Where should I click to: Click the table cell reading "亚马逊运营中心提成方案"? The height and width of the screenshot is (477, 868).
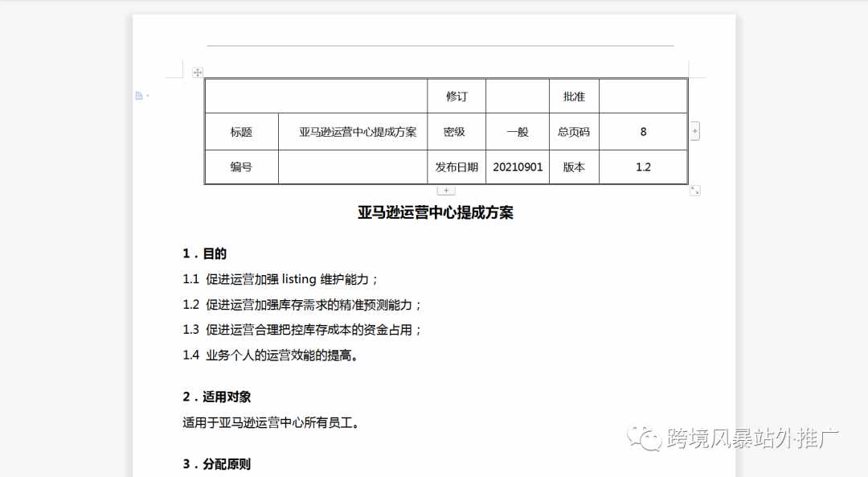353,132
